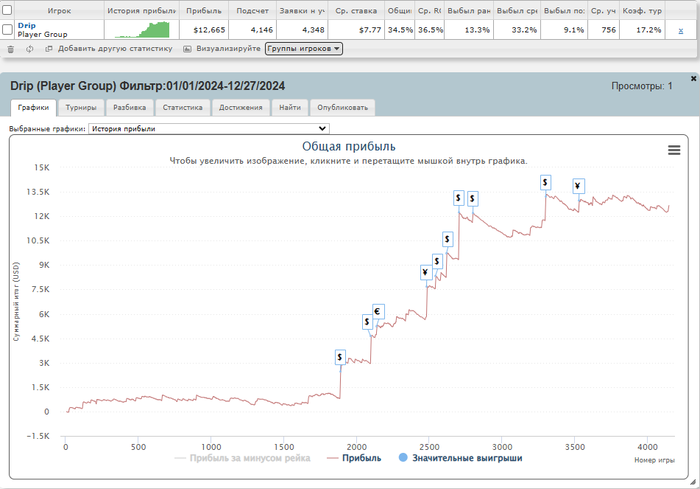The height and width of the screenshot is (489, 700).
Task: Click the 756 average entrants cell
Action: coord(608,30)
